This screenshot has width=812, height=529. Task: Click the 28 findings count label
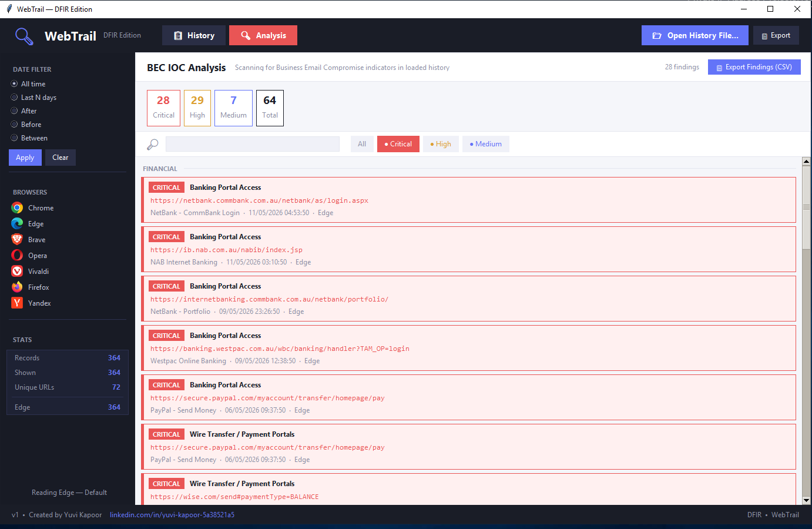click(x=682, y=67)
